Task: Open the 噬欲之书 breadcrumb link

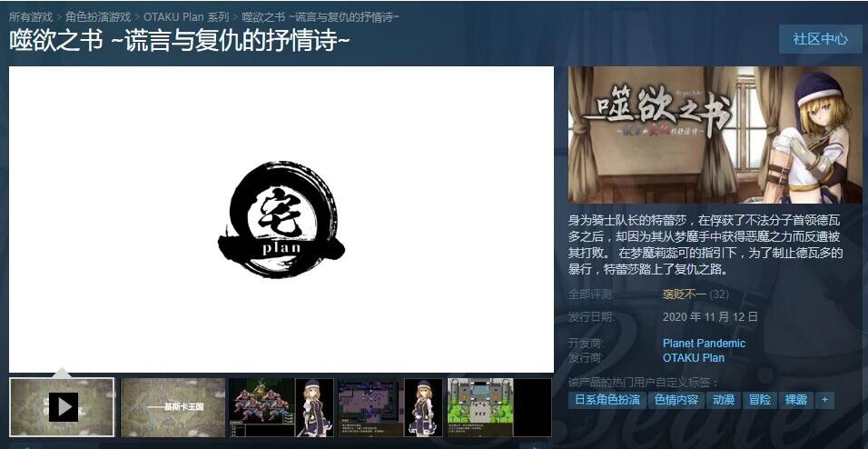Action: (321, 16)
